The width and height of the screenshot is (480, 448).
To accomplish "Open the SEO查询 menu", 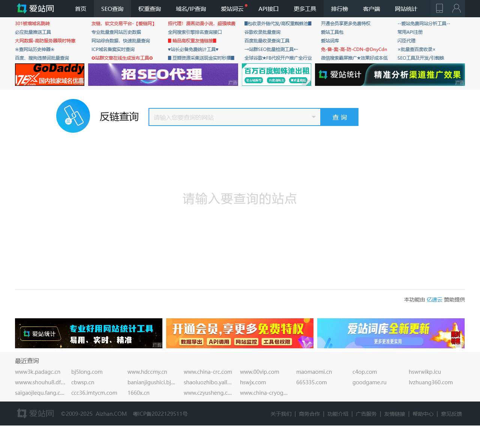I will tap(112, 9).
